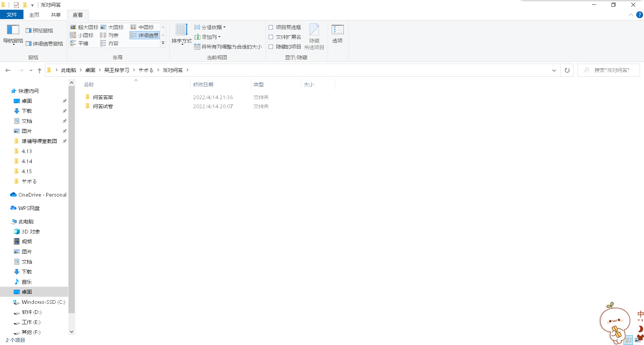Screen dimensions: 644x345
Task: Expand the group by dropdown
Action: click(210, 27)
